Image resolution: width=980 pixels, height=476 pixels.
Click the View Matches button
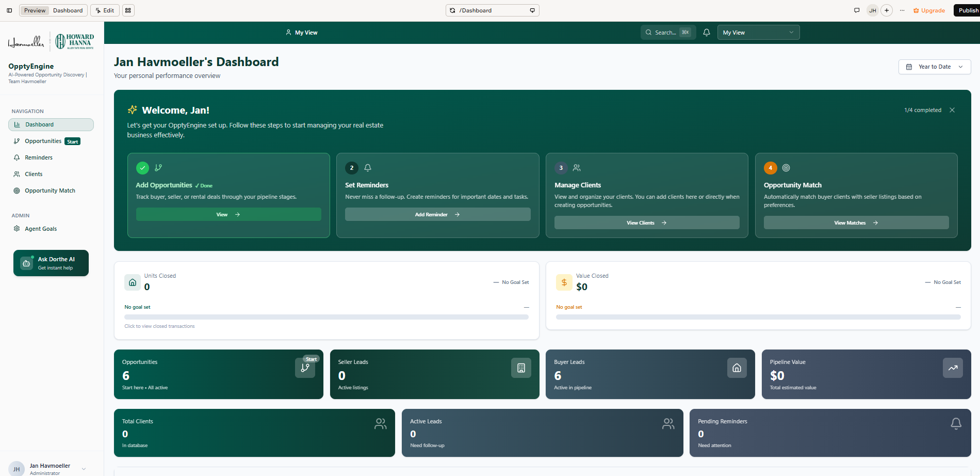(856, 223)
